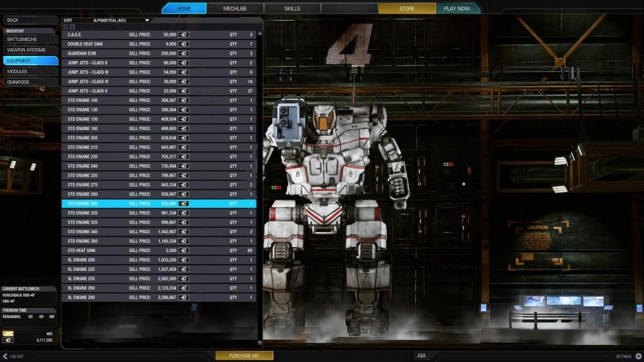
Task: Click the MC currency icon in the balance panel
Action: (8, 333)
